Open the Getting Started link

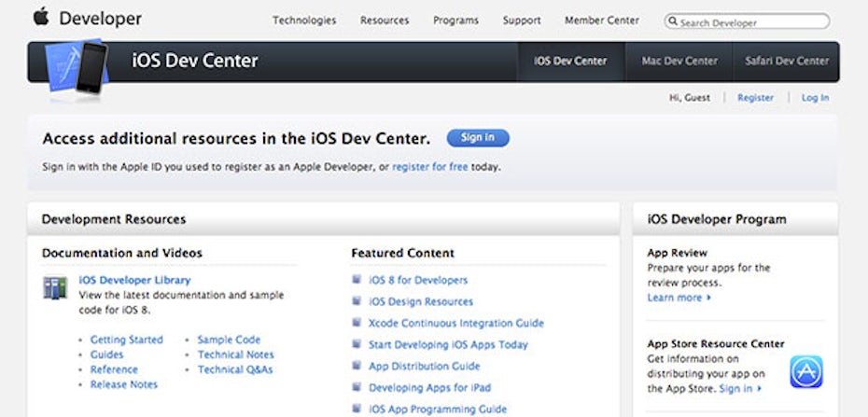pyautogui.click(x=127, y=340)
